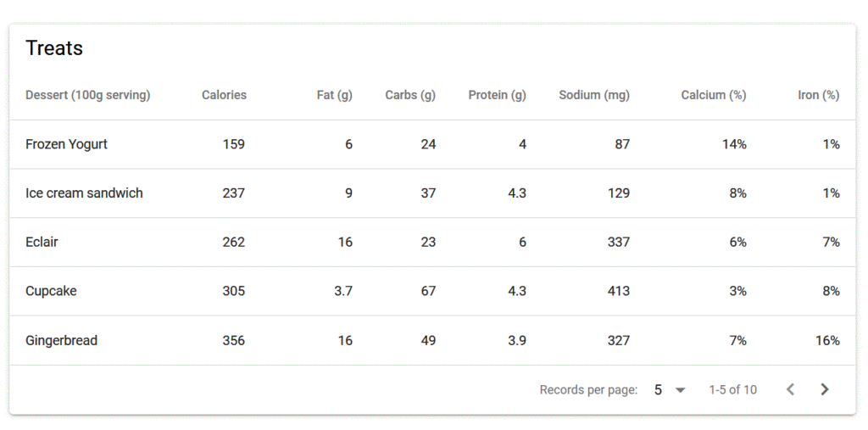The height and width of the screenshot is (430, 868).
Task: Sort by the Calories column header
Action: 224,95
